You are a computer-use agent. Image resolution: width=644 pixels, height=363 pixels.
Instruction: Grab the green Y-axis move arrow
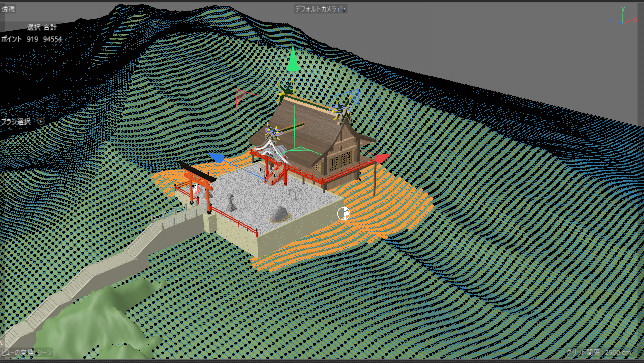coord(293,61)
